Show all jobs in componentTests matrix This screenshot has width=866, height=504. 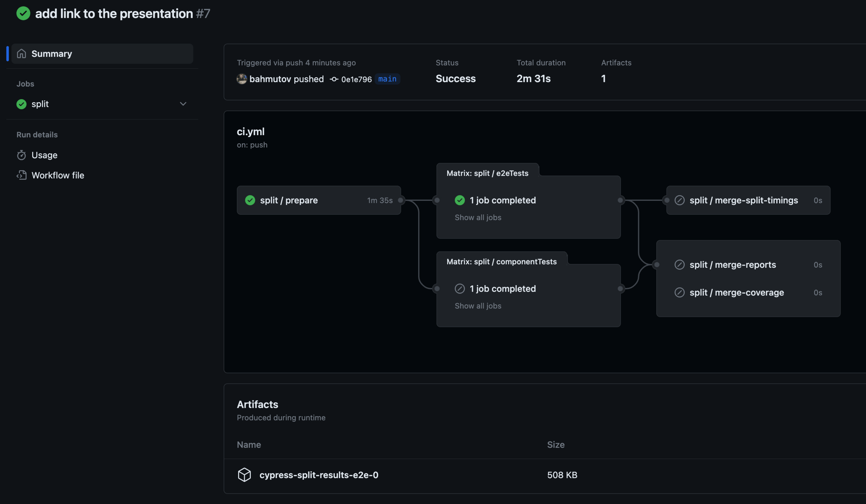pyautogui.click(x=478, y=306)
